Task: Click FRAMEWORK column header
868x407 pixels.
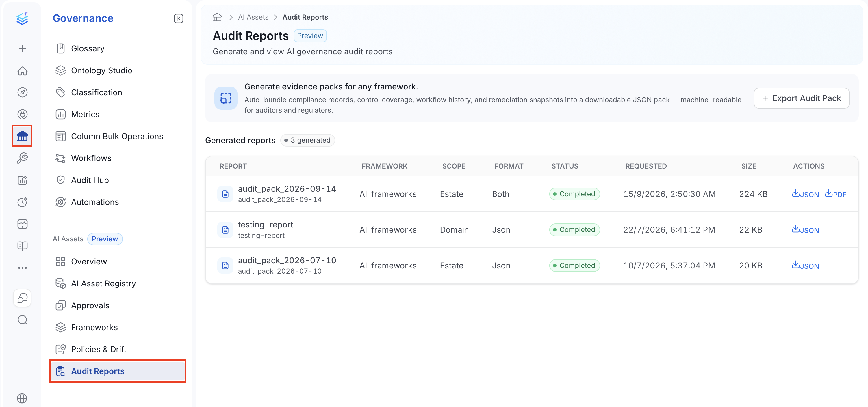Action: 385,166
